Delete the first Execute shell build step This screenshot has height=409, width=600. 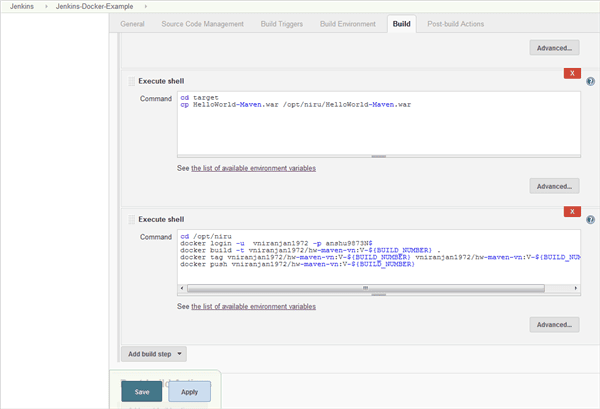[571, 74]
